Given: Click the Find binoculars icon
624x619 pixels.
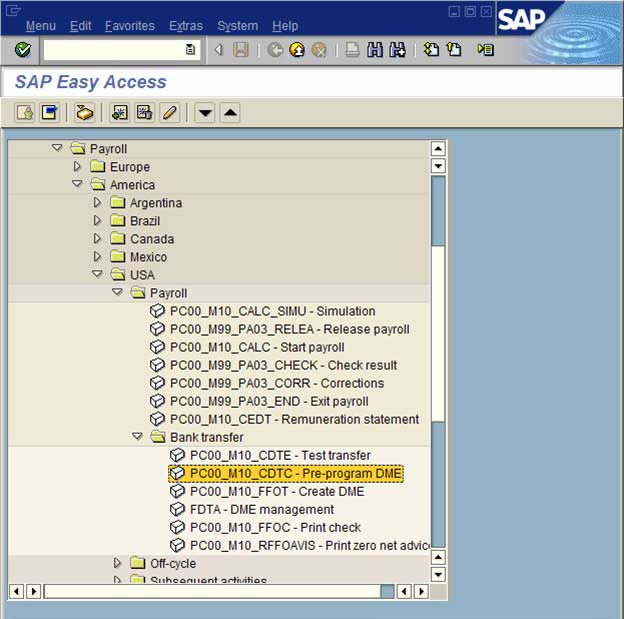Looking at the screenshot, I should [x=375, y=50].
